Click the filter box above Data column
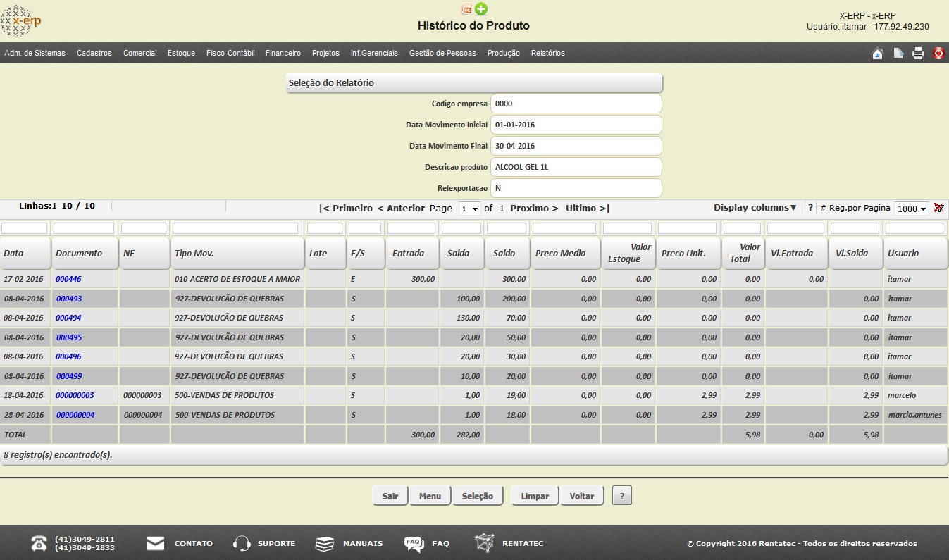The height and width of the screenshot is (560, 949). click(25, 228)
